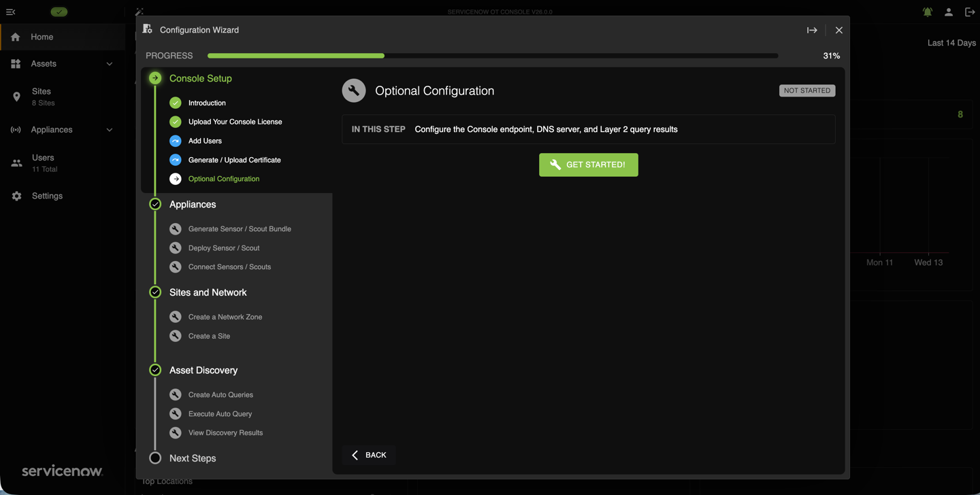Select Optional Configuration step label

point(224,180)
